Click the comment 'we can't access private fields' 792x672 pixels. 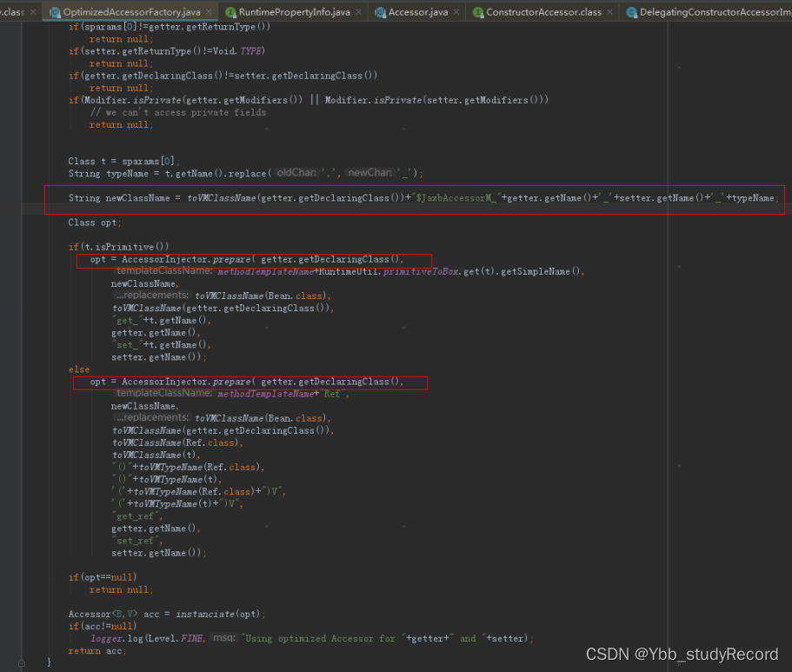178,112
